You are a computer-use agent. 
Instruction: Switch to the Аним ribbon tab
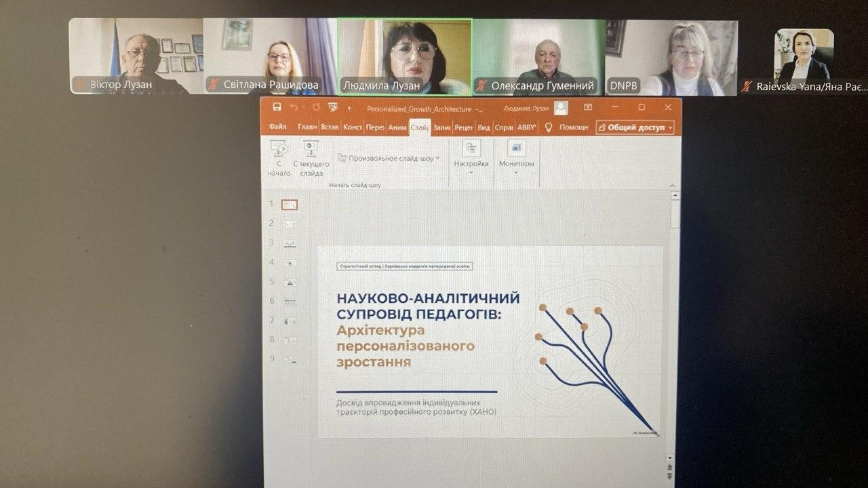coord(397,127)
